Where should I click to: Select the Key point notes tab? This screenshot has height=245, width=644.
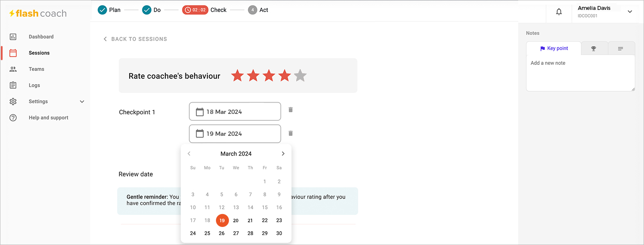554,49
